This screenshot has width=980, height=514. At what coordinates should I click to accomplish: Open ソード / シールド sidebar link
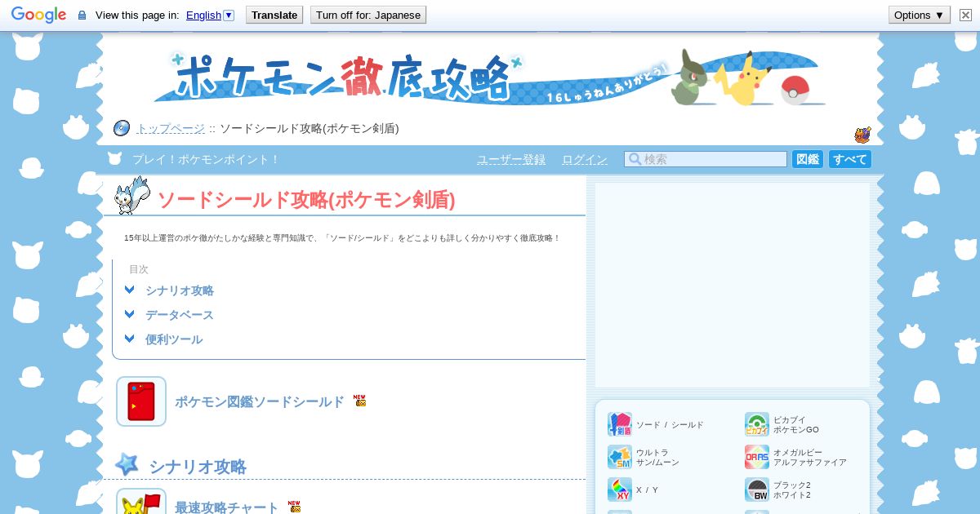[670, 425]
